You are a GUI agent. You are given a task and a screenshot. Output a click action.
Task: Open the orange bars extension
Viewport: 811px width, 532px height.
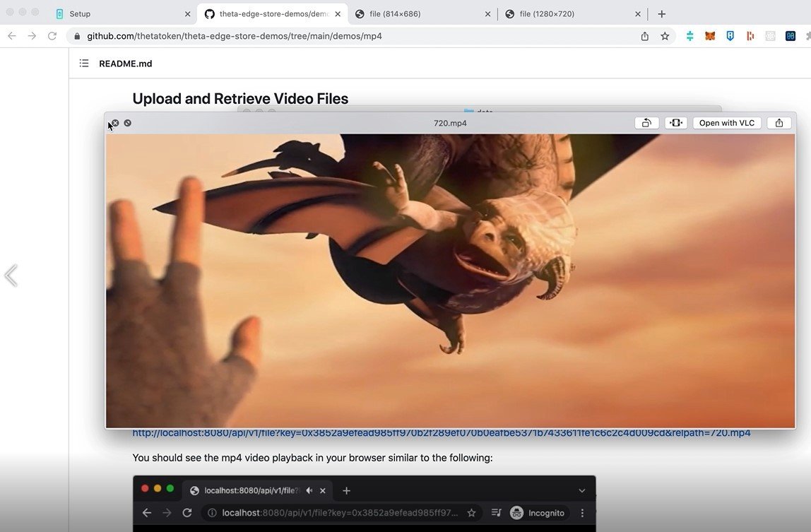tap(750, 36)
